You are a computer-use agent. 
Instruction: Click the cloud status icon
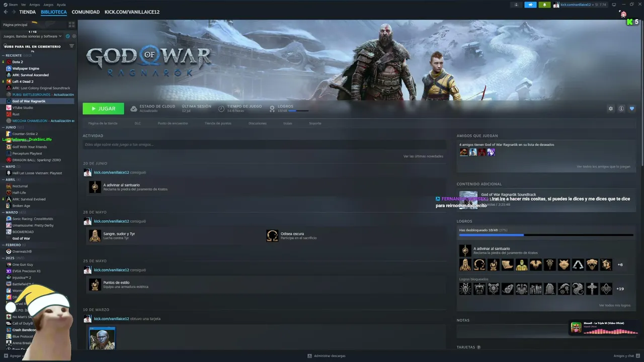[133, 109]
